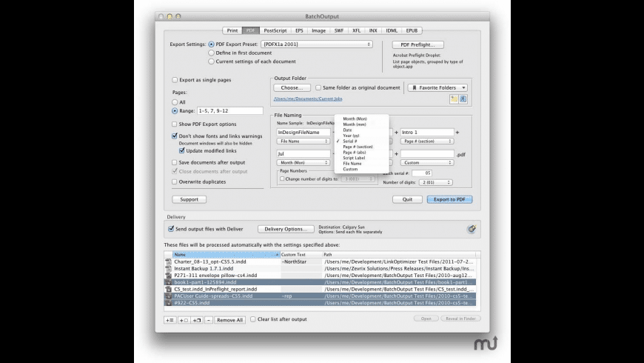
Task: Switch to the PostScript tab
Action: 275,31
